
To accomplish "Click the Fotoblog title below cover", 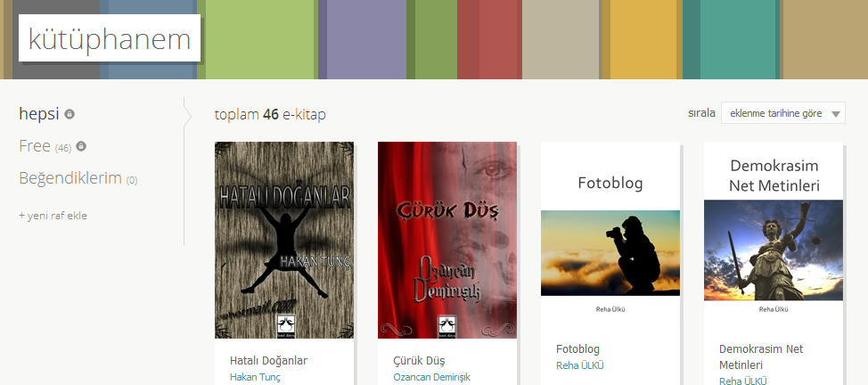I will (578, 349).
